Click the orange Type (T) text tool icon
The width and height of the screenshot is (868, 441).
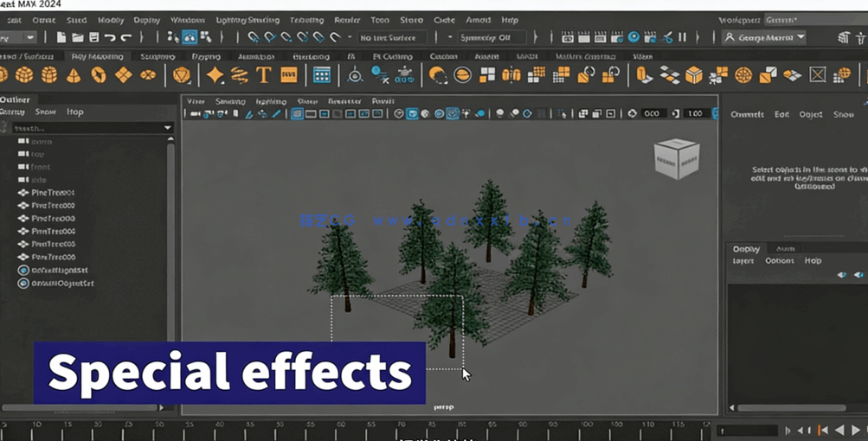pos(264,75)
